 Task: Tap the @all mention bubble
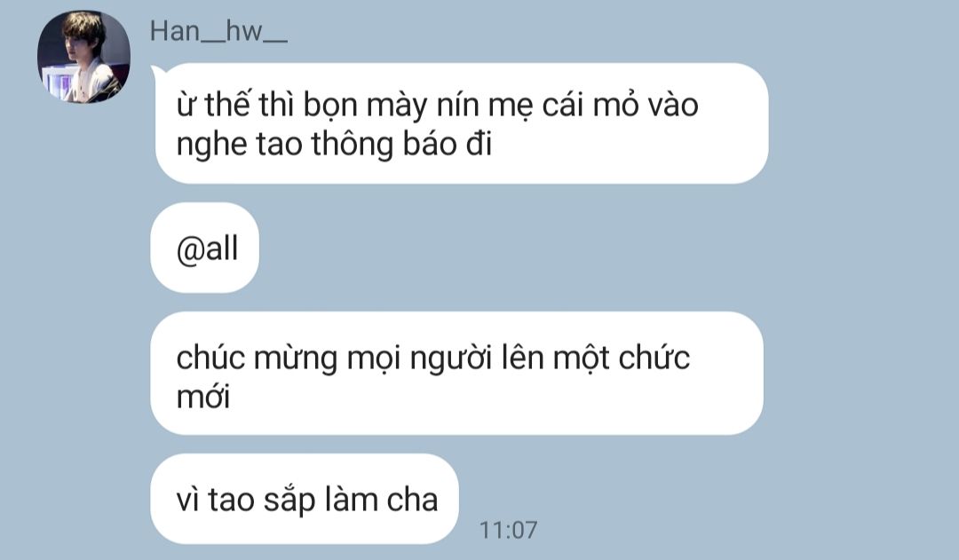pos(205,248)
